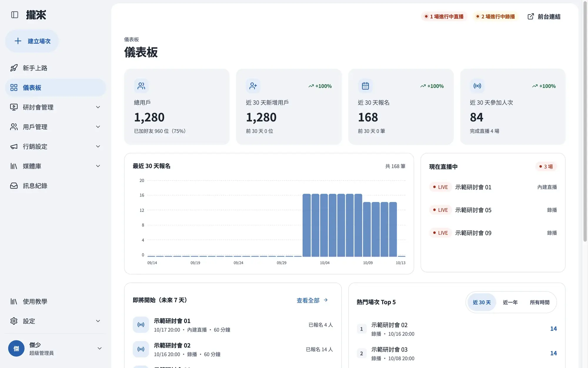588x368 pixels.
Task: Click the 傑 avatar circle
Action: tap(16, 348)
